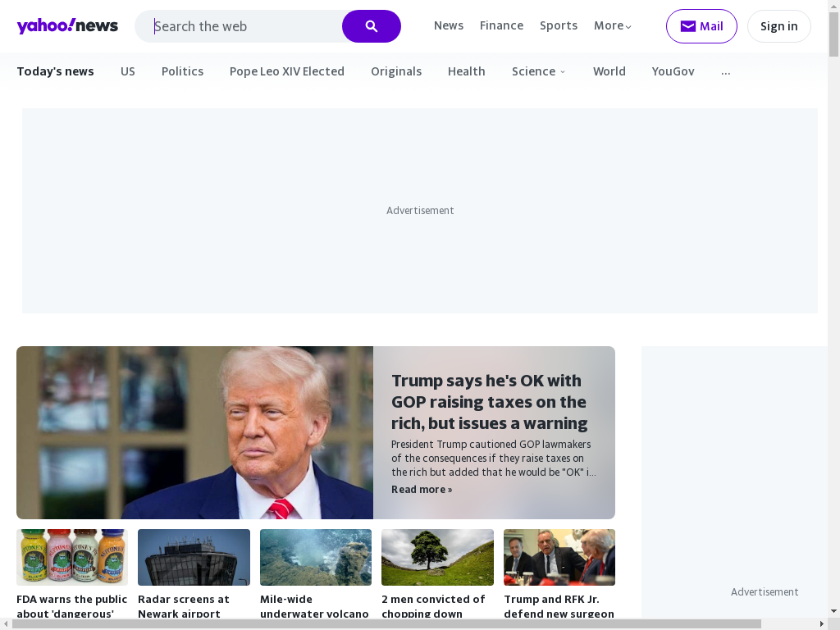840x630 pixels.
Task: Open the ellipsis overflow menu in nav
Action: [x=725, y=72]
